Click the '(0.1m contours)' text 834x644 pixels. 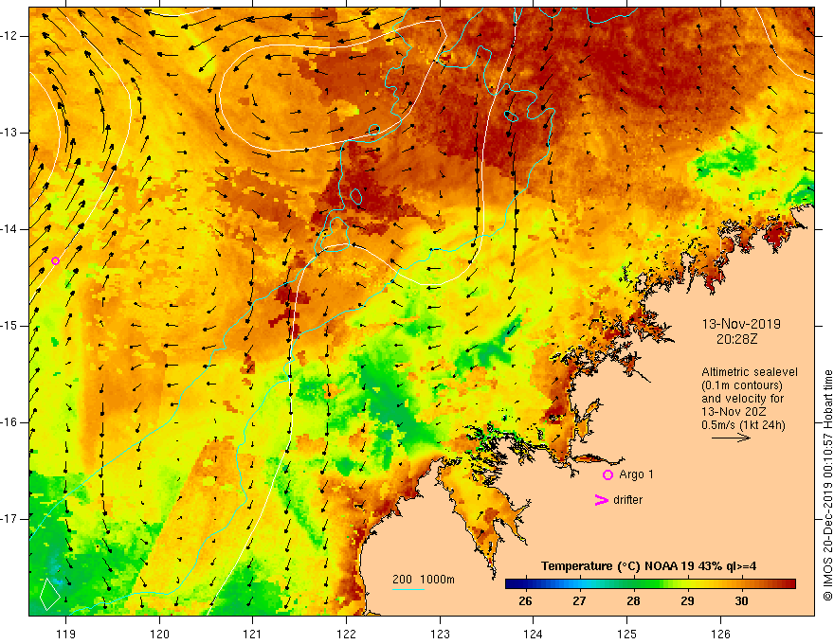coord(742,385)
